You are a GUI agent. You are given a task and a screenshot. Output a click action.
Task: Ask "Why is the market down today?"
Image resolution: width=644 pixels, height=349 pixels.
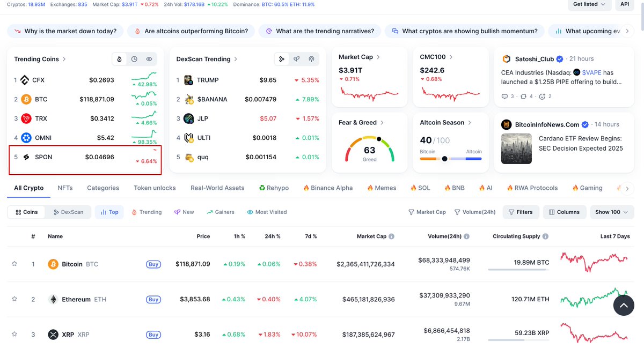pyautogui.click(x=65, y=31)
